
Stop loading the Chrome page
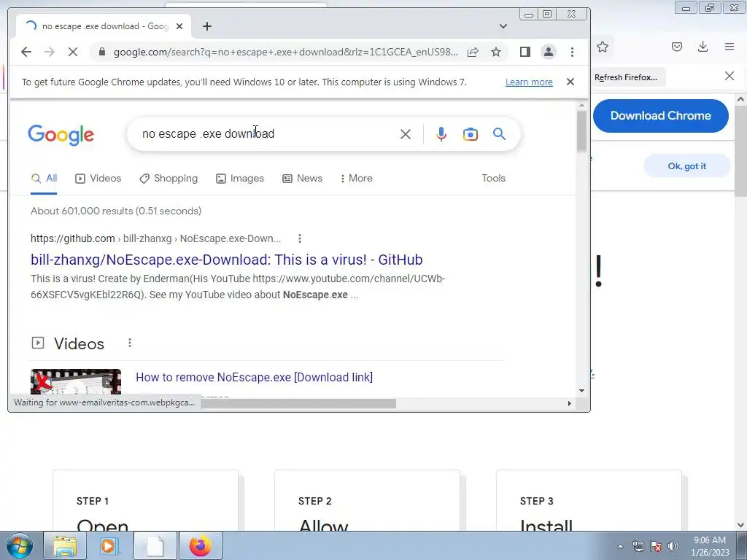73,52
